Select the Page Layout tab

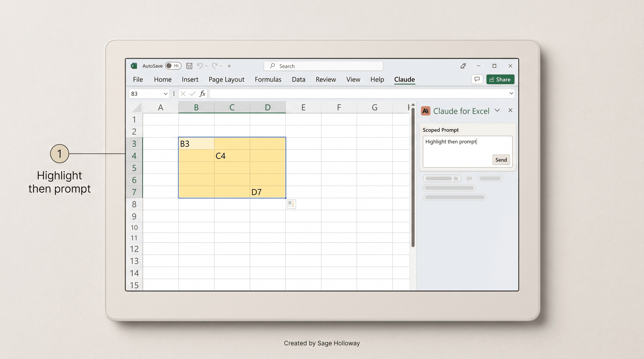pyautogui.click(x=226, y=79)
